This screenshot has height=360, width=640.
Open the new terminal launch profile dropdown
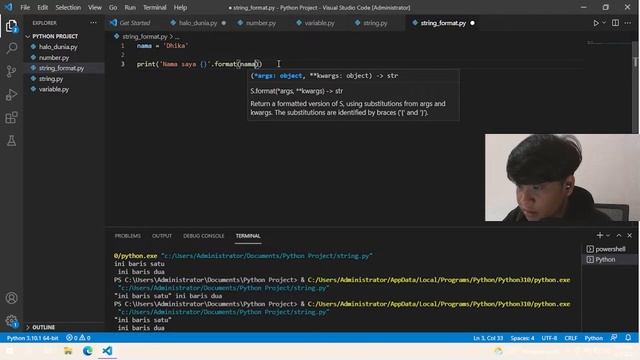click(x=608, y=236)
